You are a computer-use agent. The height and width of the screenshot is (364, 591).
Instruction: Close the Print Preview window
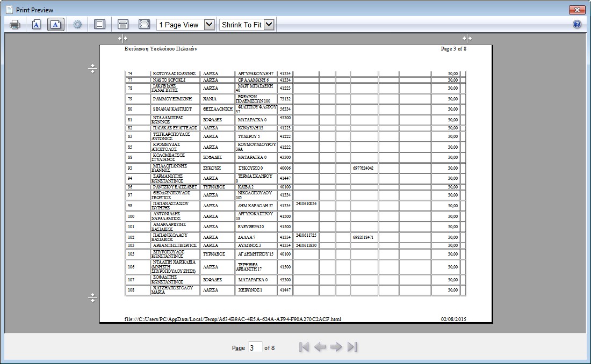(577, 10)
